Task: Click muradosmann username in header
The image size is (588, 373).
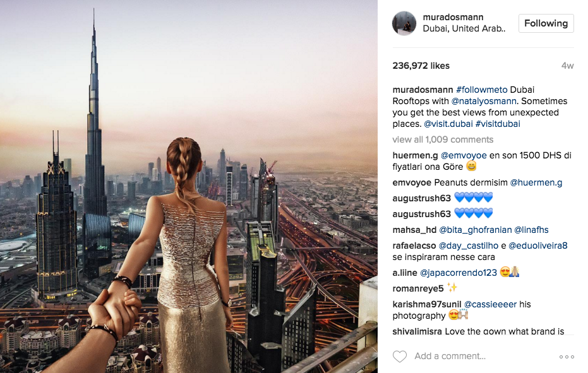Action: (453, 17)
